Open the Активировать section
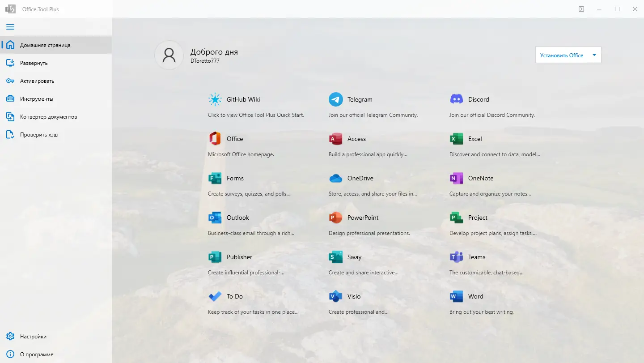 coord(56,81)
